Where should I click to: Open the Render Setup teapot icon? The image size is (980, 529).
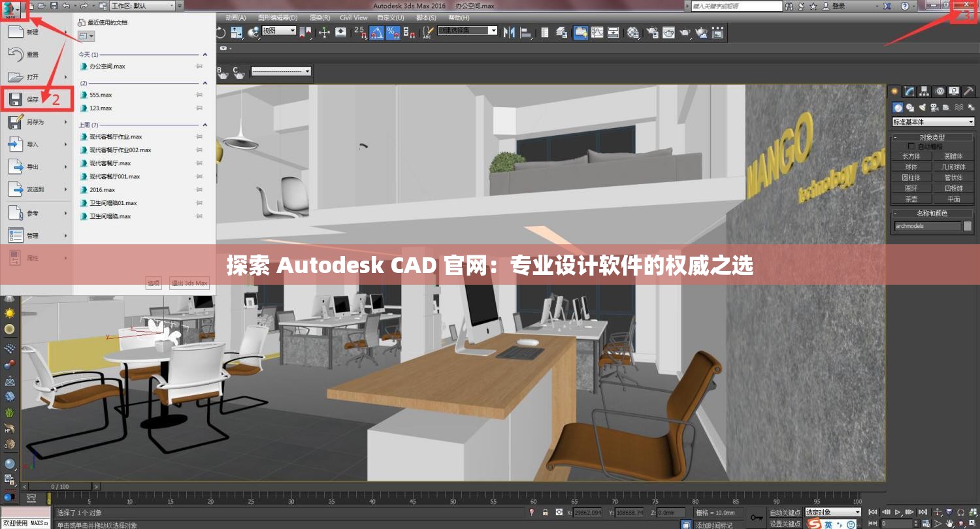click(653, 31)
